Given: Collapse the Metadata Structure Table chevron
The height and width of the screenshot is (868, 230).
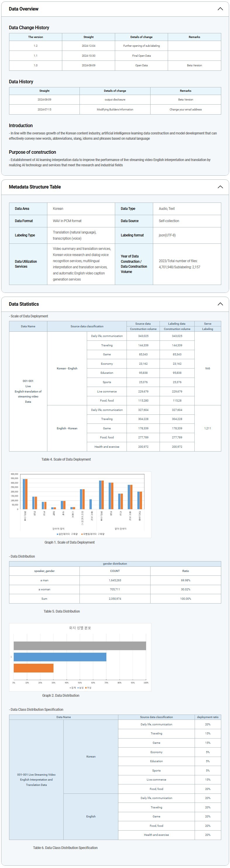Looking at the screenshot, I should point(220,187).
